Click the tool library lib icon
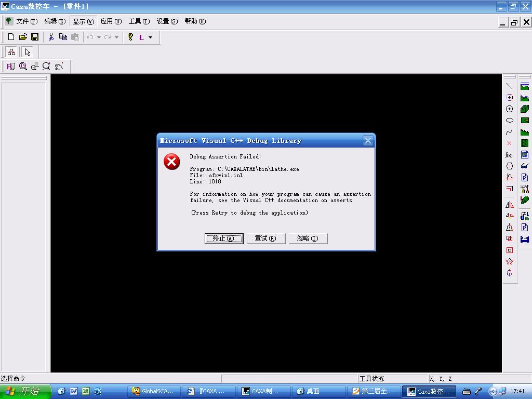The width and height of the screenshot is (532, 399). tap(525, 216)
